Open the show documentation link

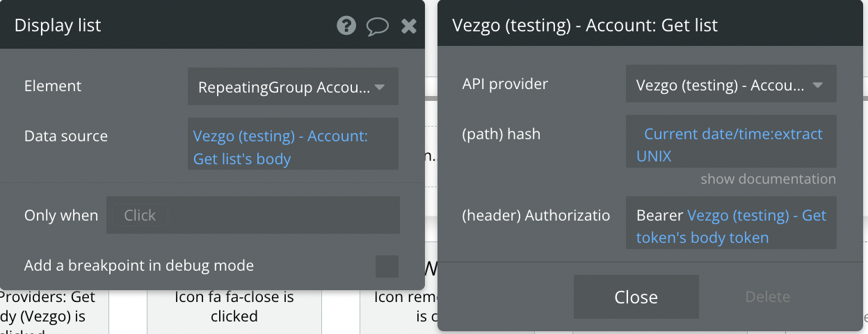pos(768,180)
